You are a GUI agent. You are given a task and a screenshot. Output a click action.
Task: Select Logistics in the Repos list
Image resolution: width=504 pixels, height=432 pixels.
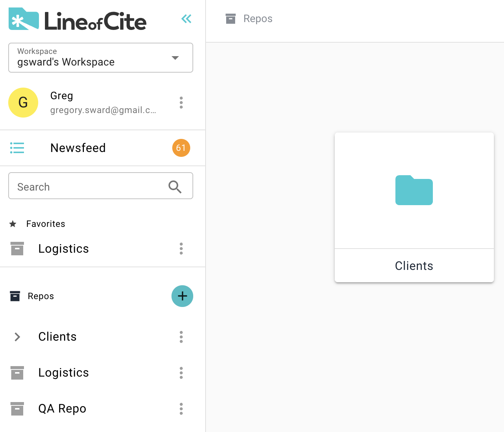coord(63,373)
